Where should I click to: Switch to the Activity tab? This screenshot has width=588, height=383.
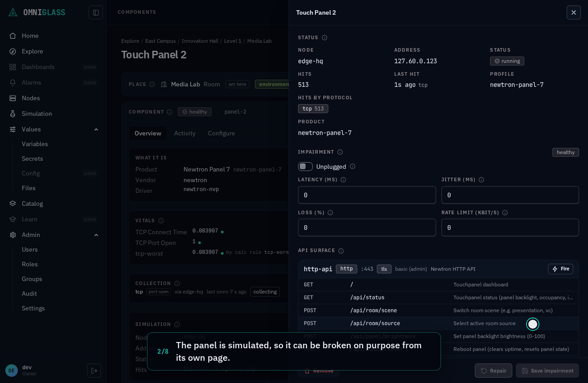pyautogui.click(x=185, y=133)
